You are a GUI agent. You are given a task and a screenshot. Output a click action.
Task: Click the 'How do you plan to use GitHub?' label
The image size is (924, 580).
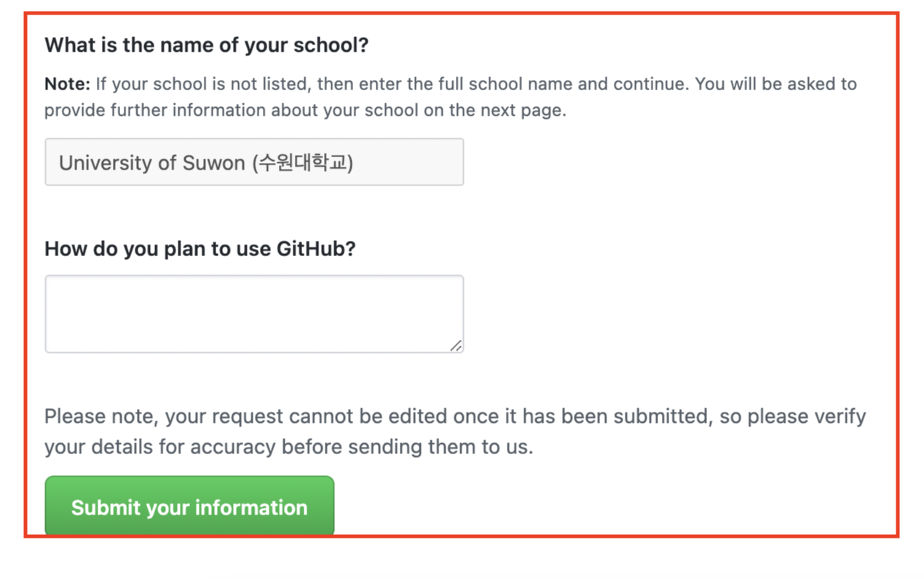coord(200,249)
